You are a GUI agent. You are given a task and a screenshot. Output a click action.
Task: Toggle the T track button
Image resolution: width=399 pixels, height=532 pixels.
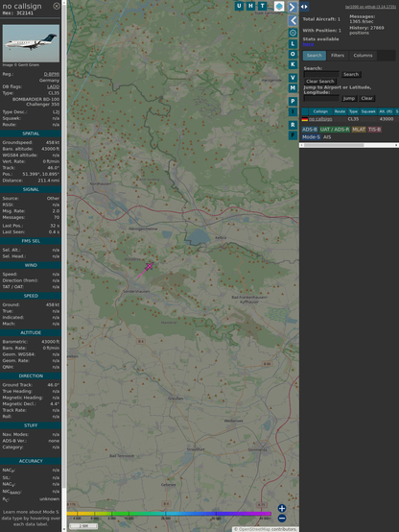coord(262,6)
